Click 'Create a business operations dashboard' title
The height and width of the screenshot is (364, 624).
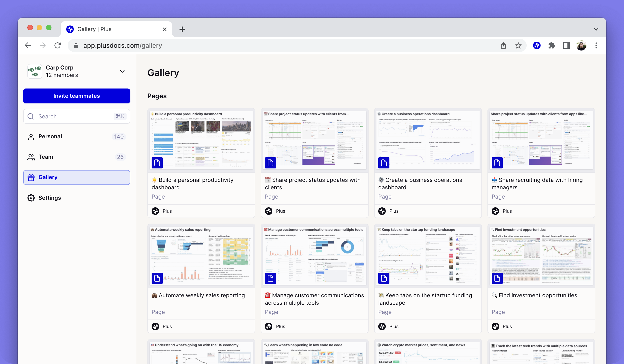[x=420, y=184]
